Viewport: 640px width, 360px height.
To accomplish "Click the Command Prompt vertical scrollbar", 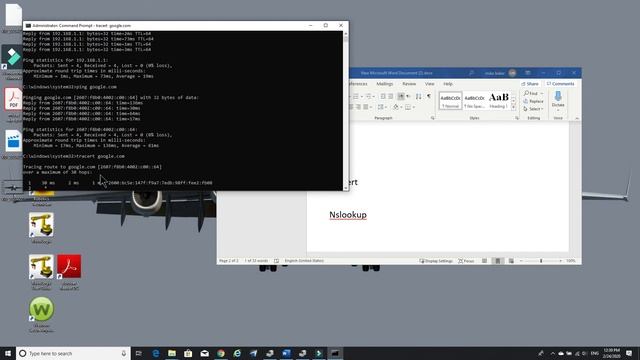I will point(346,110).
